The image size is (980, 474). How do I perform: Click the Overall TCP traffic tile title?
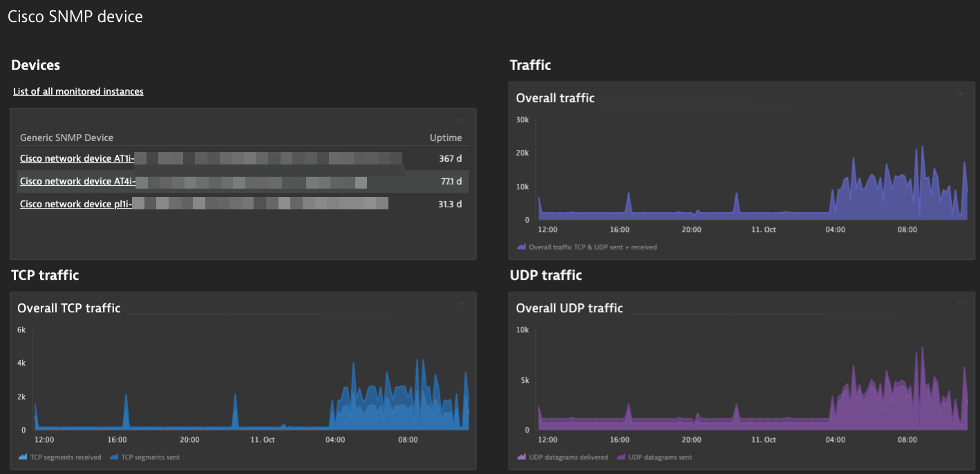[x=69, y=308]
